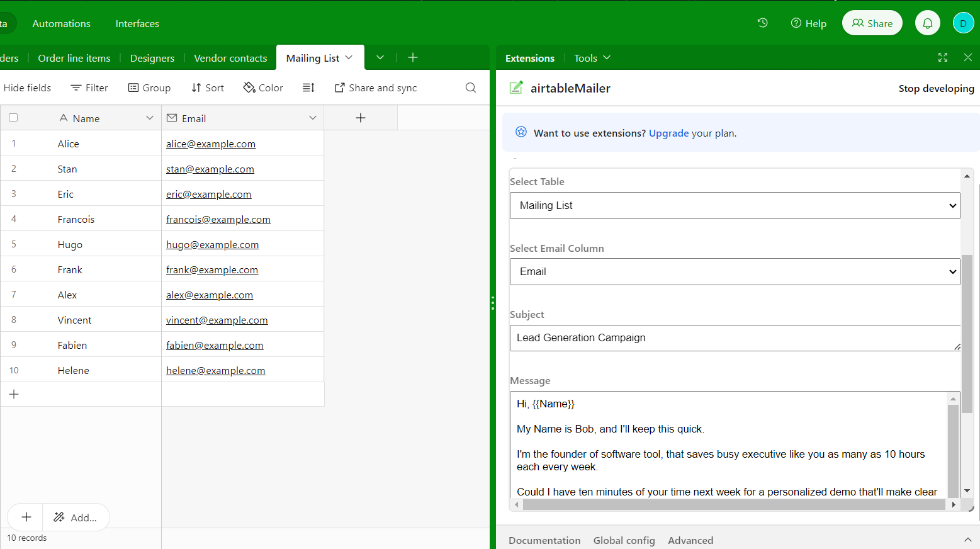
Task: Click the search magnifier icon
Action: tap(471, 88)
